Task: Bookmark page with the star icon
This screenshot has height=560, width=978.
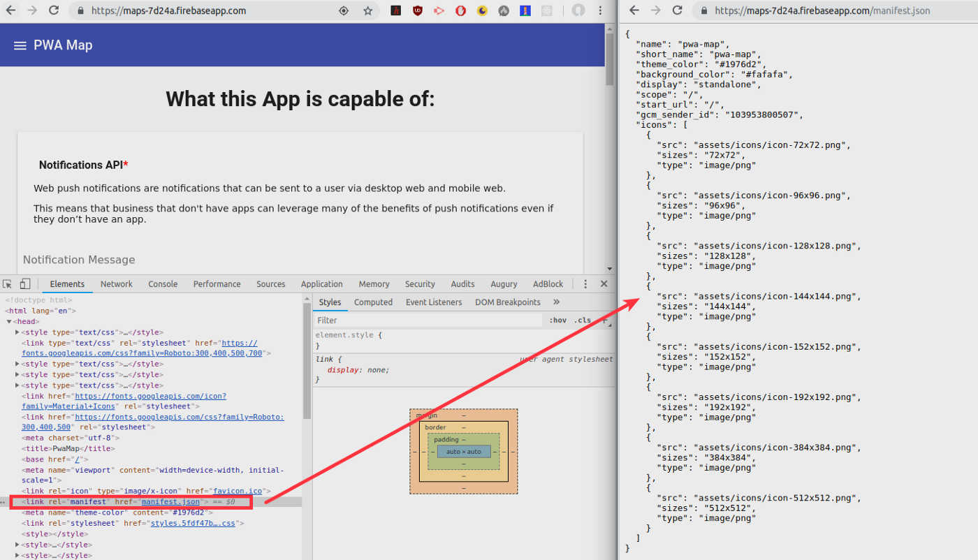Action: (367, 11)
